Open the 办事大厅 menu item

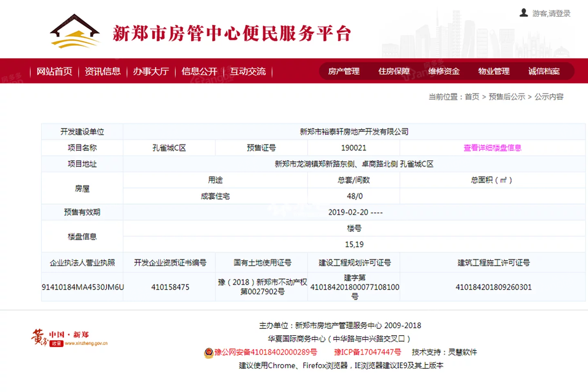[x=151, y=71]
